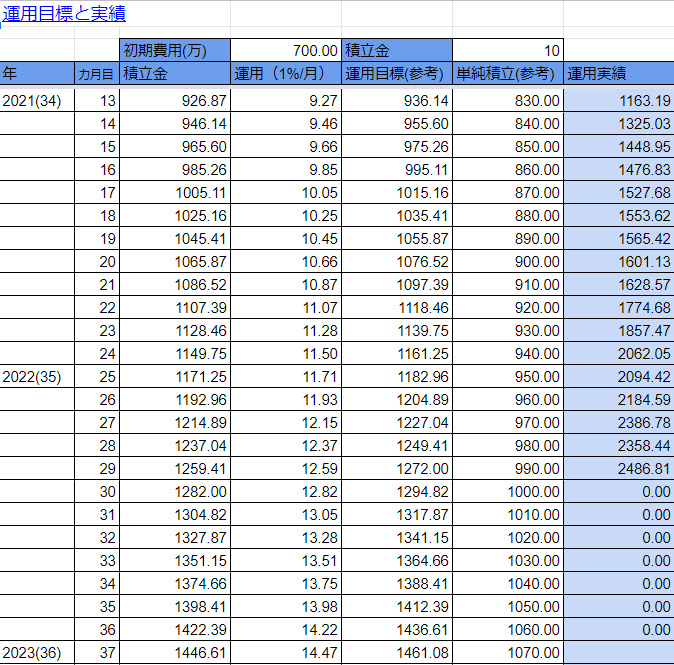
Task: Select the 運用目標(参考) header cell
Action: [397, 73]
